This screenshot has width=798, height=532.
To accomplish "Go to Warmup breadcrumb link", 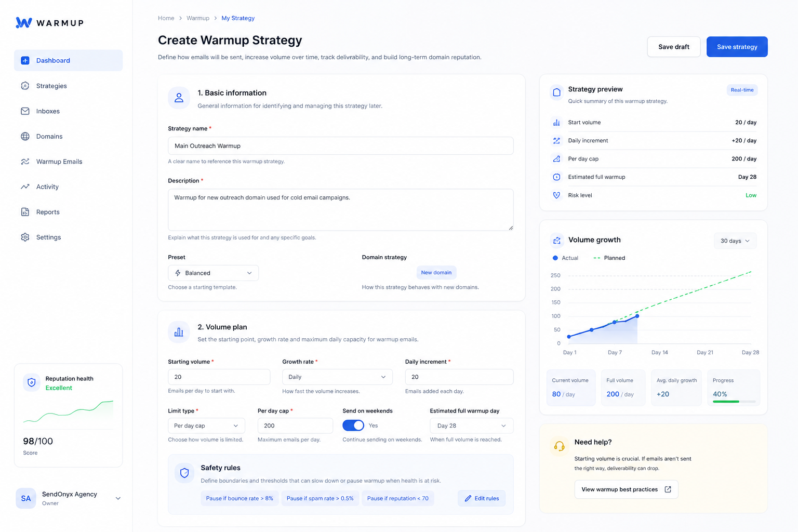I will coord(198,18).
